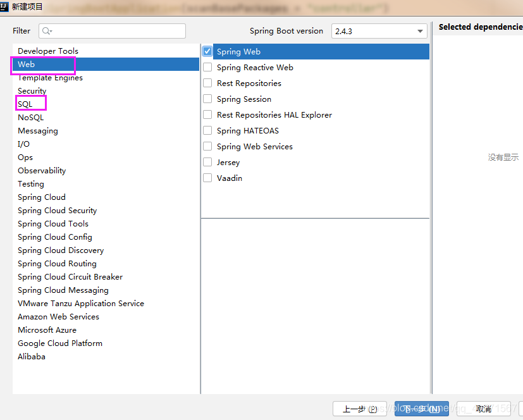Click the 上一步 (Previous) button
The image size is (523, 420).
click(x=359, y=408)
